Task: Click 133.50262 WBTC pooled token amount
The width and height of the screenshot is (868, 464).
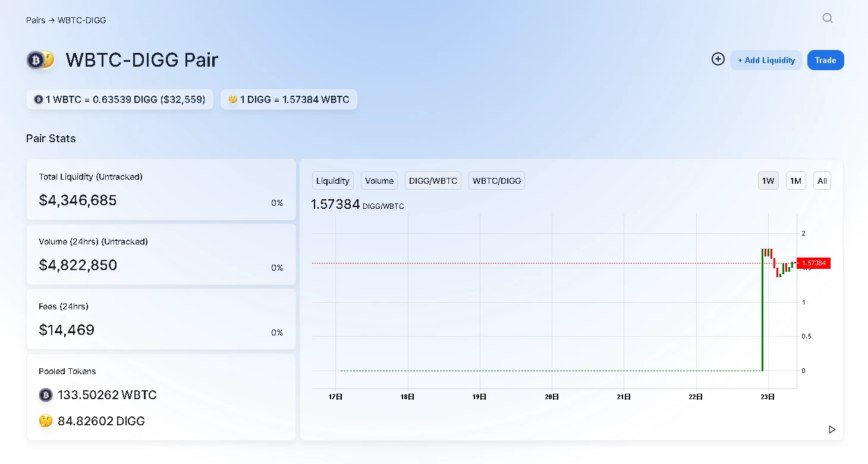Action: tap(107, 395)
